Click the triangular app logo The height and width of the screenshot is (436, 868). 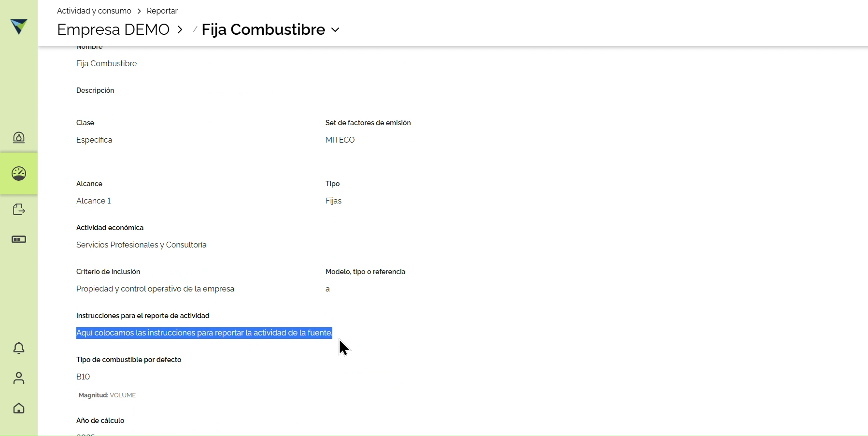tap(19, 27)
